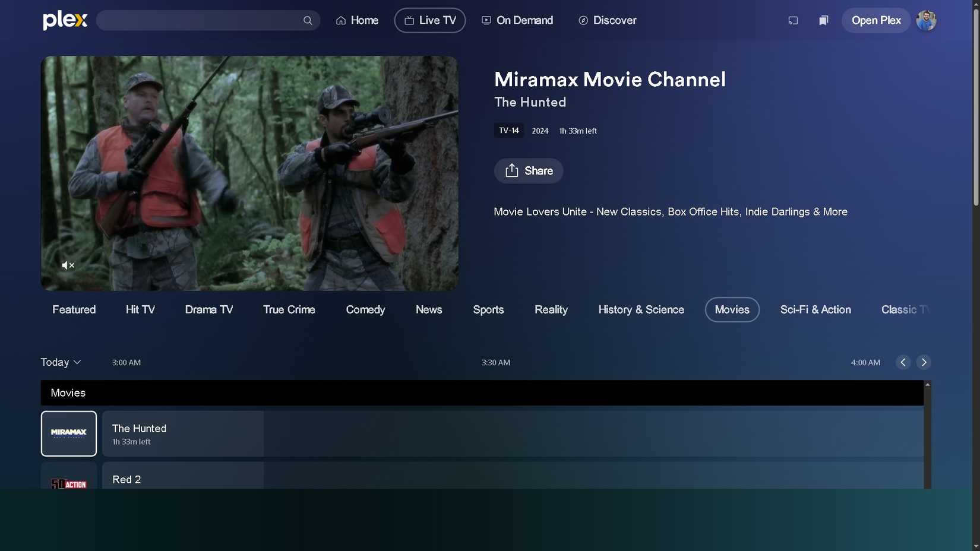Viewport: 980px width, 551px height.
Task: Switch to Drama TV category
Action: point(209,310)
